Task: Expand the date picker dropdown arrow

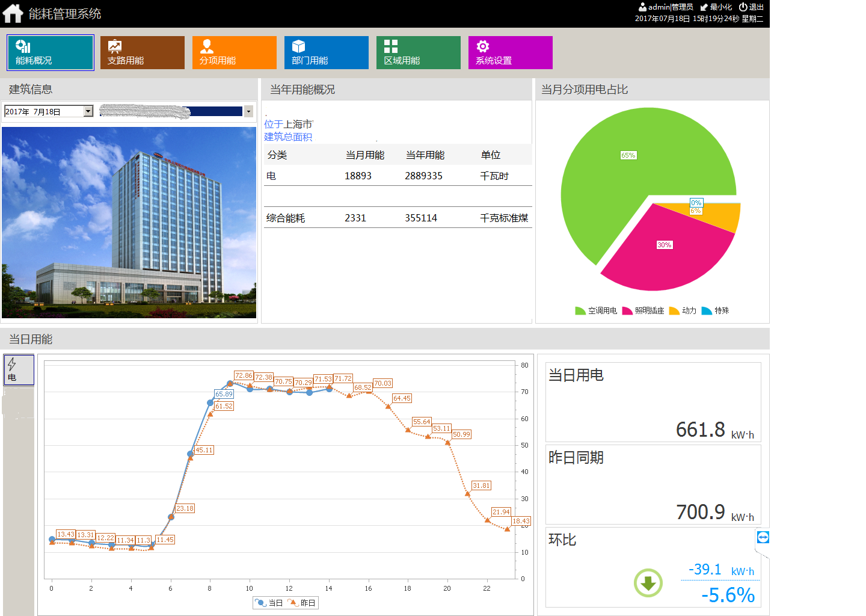Action: pos(88,111)
